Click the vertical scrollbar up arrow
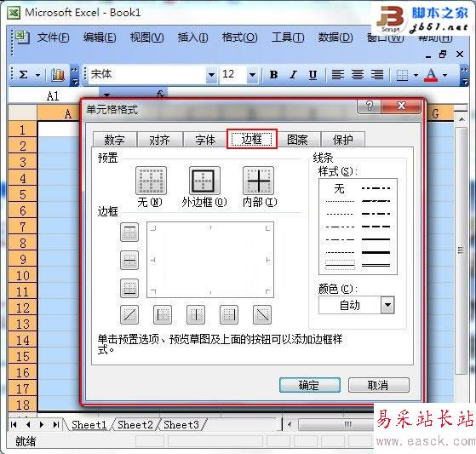476x454 pixels. [x=462, y=119]
